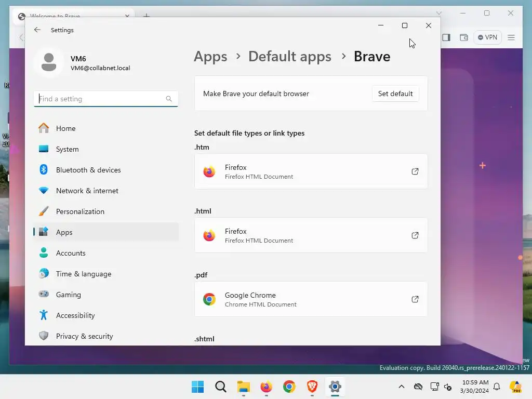532x399 pixels.
Task: Open the Windows Start menu
Action: [x=197, y=387]
